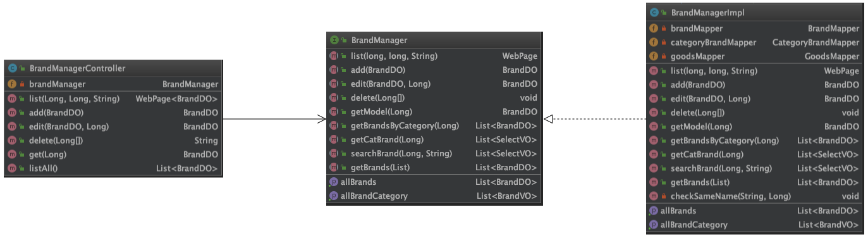
Task: Click the delete(Long[]) method icon in BrandManagerController
Action: click(x=13, y=141)
